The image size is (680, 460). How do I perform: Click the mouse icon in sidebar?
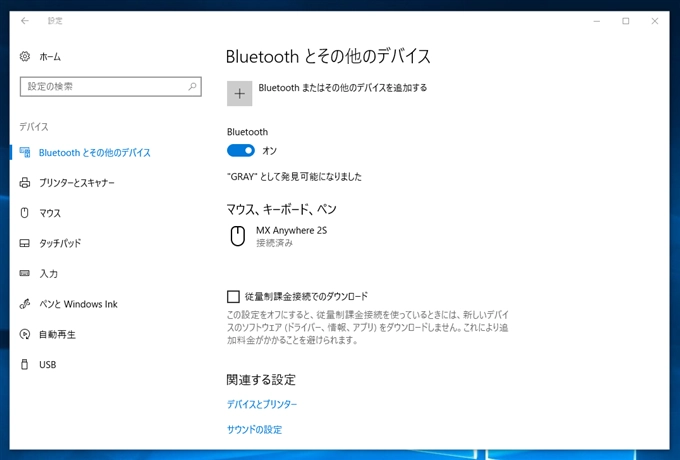tap(25, 213)
